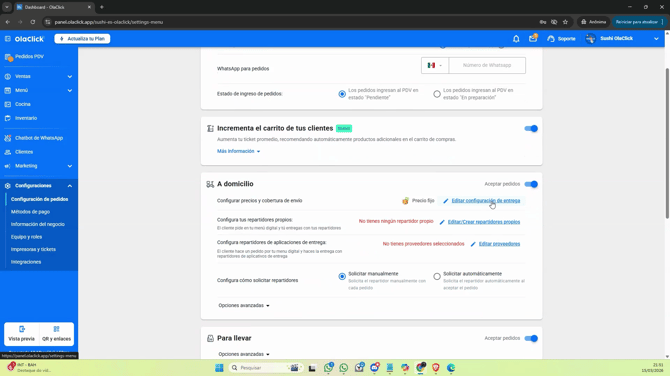Expand the Ventas sidebar menu
Image resolution: width=670 pixels, height=376 pixels.
(70, 76)
